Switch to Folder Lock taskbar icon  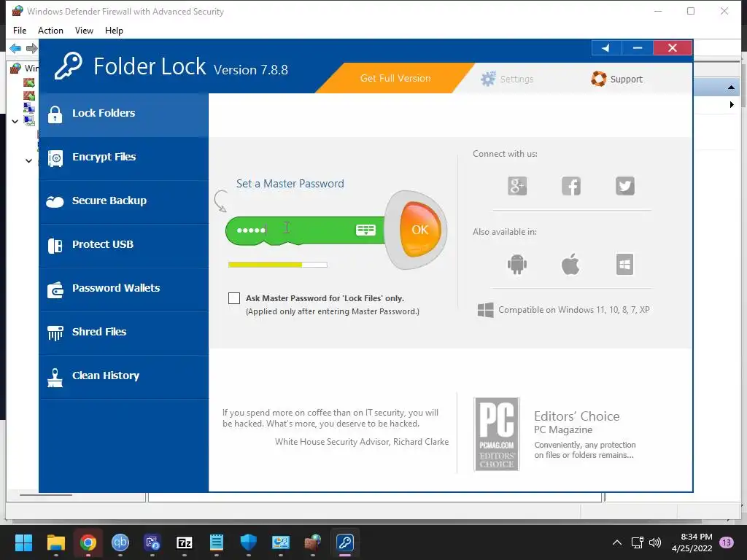click(345, 542)
